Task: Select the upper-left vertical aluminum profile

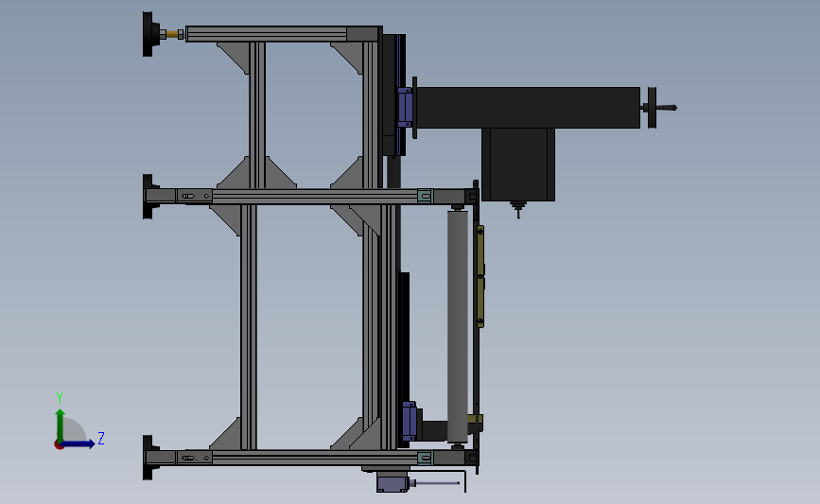Action: coord(257,115)
